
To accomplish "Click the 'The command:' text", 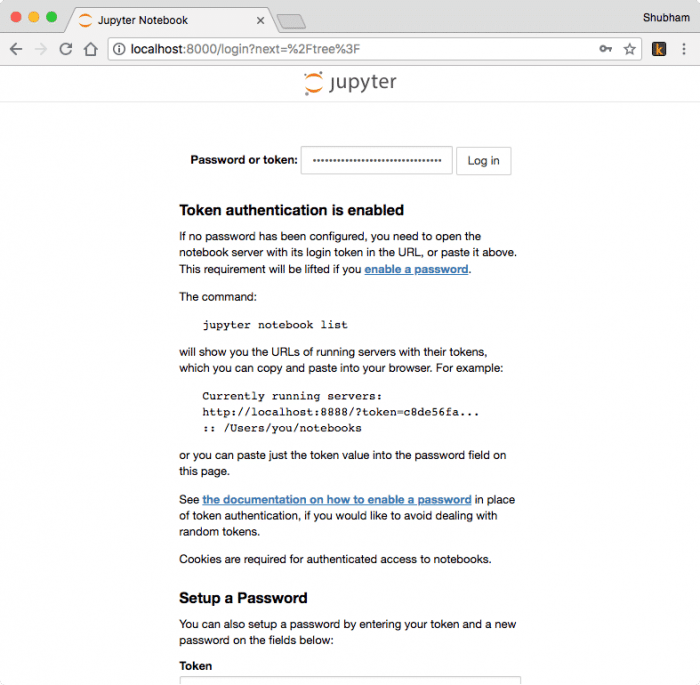I will tap(218, 297).
